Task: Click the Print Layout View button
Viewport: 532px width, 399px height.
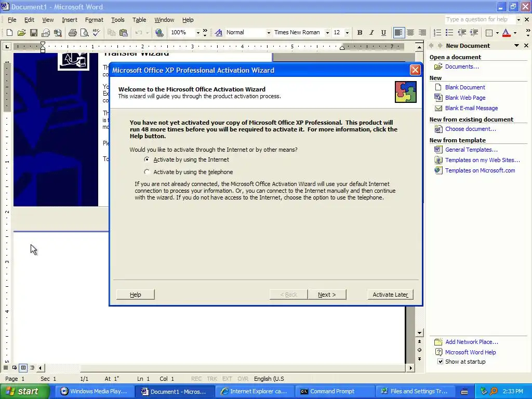Action: (23, 367)
